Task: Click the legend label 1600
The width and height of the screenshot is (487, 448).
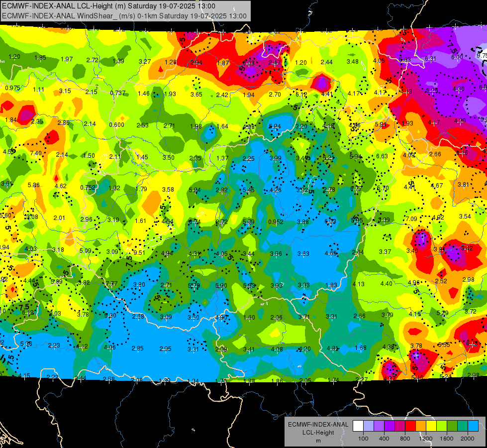Action: (447, 439)
